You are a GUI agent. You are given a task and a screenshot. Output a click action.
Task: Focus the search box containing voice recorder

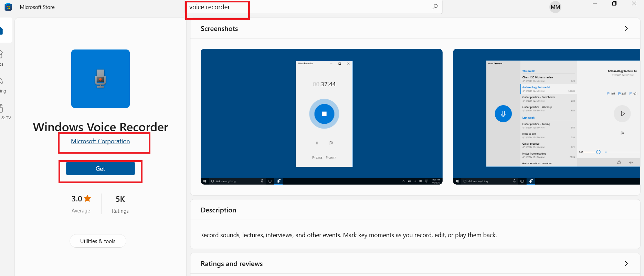(x=314, y=7)
